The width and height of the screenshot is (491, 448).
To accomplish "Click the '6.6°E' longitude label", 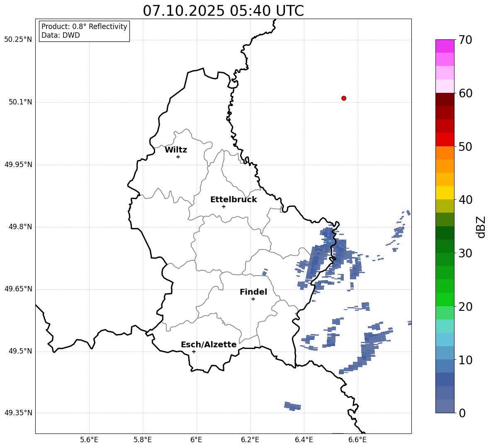I will [357, 440].
